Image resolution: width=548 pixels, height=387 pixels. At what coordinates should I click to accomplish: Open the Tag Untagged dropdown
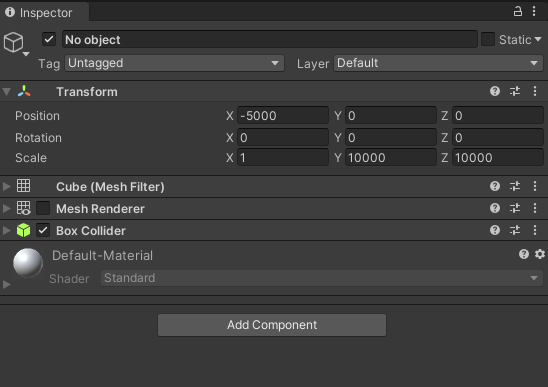click(174, 63)
